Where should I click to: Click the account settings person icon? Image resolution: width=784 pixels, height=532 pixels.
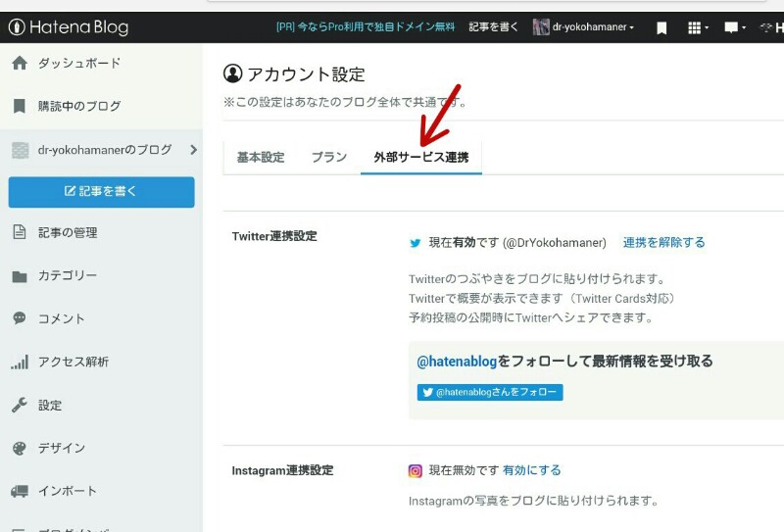tap(232, 73)
